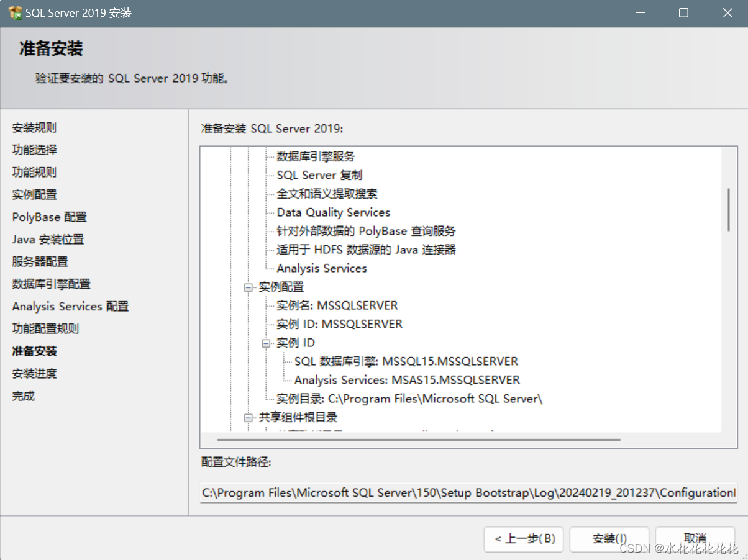Select the bold 准备安装 sidebar step
The image size is (748, 560).
(34, 351)
